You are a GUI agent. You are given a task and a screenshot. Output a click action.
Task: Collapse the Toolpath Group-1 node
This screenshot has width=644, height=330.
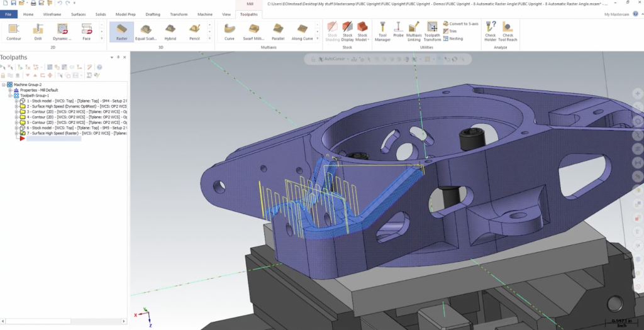pos(10,95)
